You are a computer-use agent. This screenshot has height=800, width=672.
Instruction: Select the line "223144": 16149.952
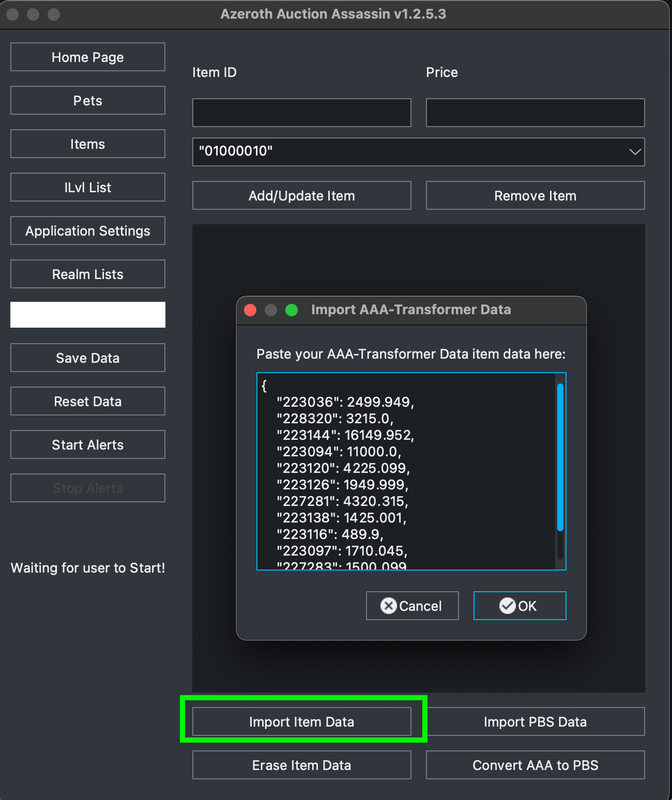click(345, 435)
